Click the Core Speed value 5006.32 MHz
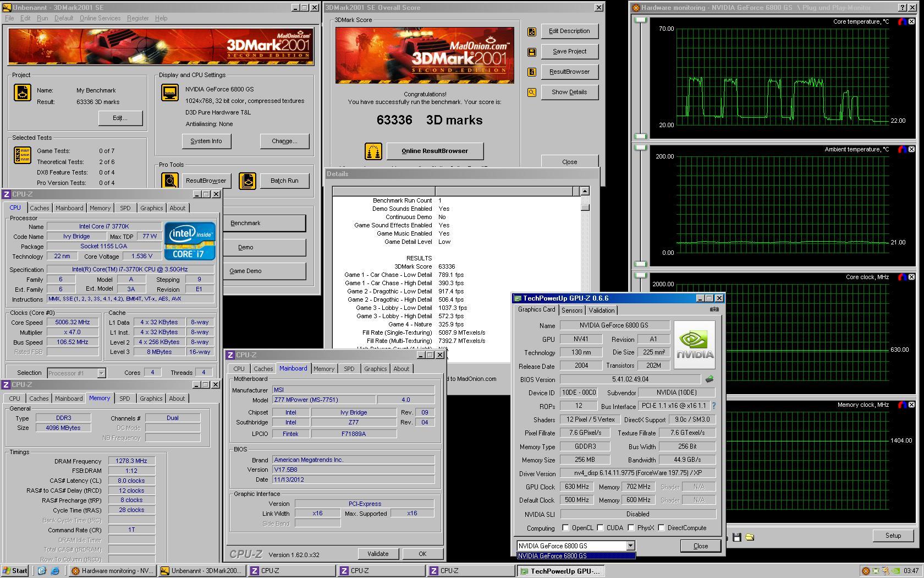 point(73,323)
